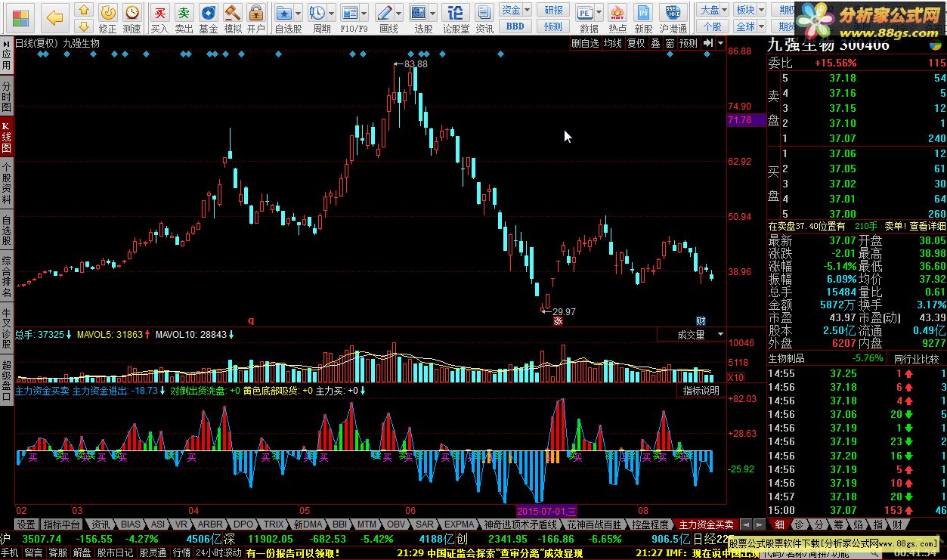The image size is (947, 560).
Task: Click 指标说明 indicator description button
Action: (x=701, y=391)
